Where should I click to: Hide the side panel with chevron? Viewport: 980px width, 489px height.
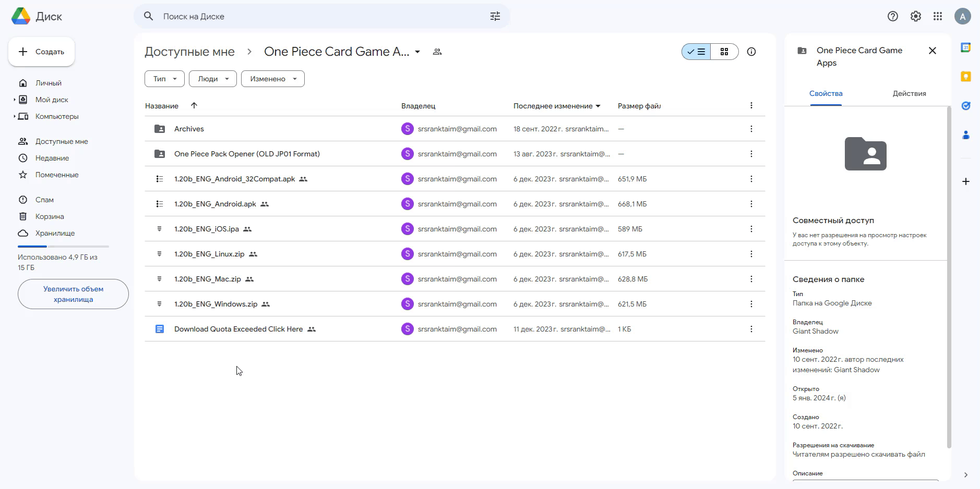click(965, 475)
